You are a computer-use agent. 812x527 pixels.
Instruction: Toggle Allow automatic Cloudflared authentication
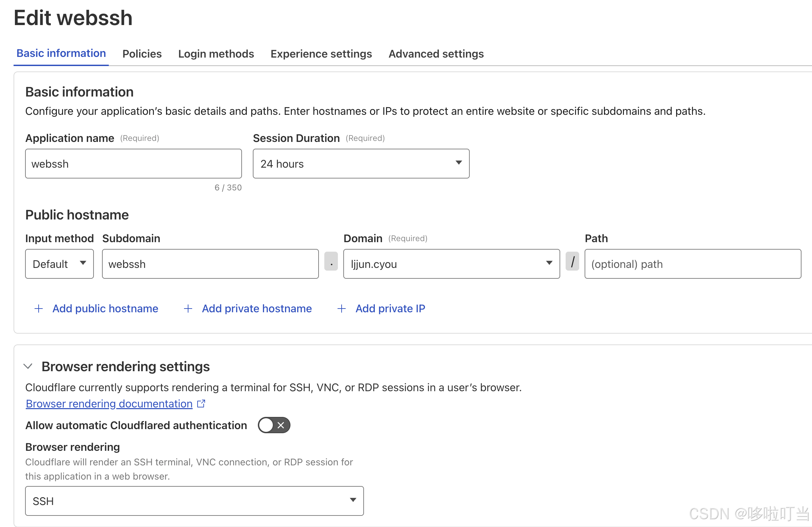(273, 425)
